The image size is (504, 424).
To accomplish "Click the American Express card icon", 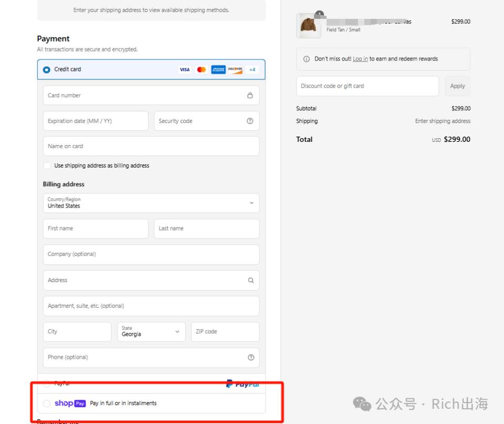I will pyautogui.click(x=218, y=69).
